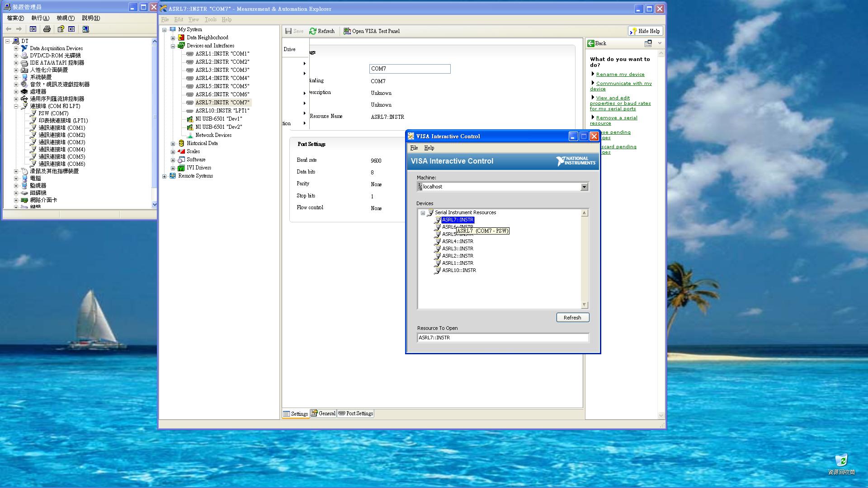The width and height of the screenshot is (868, 488).
Task: Click the DVD/CD-ROM drive icon in Device Manager
Action: [24, 56]
